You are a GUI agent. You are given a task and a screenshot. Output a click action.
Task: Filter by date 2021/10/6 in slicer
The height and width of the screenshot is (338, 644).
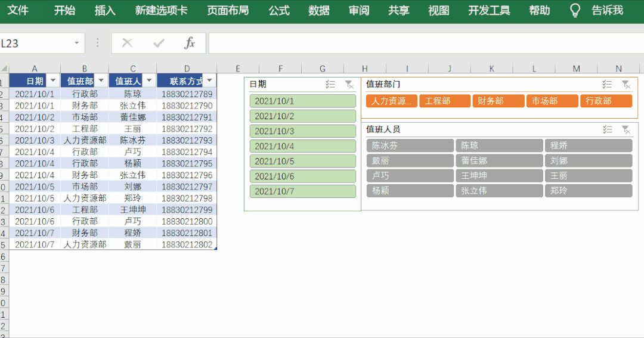click(x=303, y=176)
